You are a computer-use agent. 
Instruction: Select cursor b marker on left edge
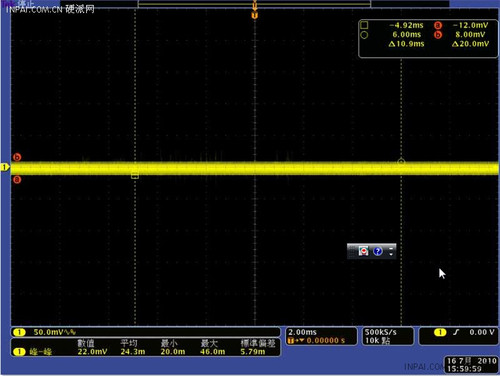[17, 157]
